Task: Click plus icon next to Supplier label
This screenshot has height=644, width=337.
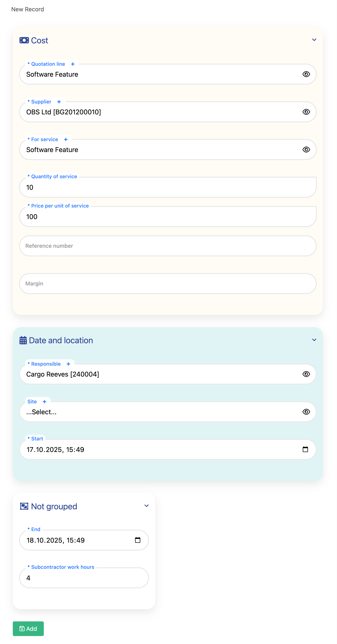Action: (x=59, y=102)
